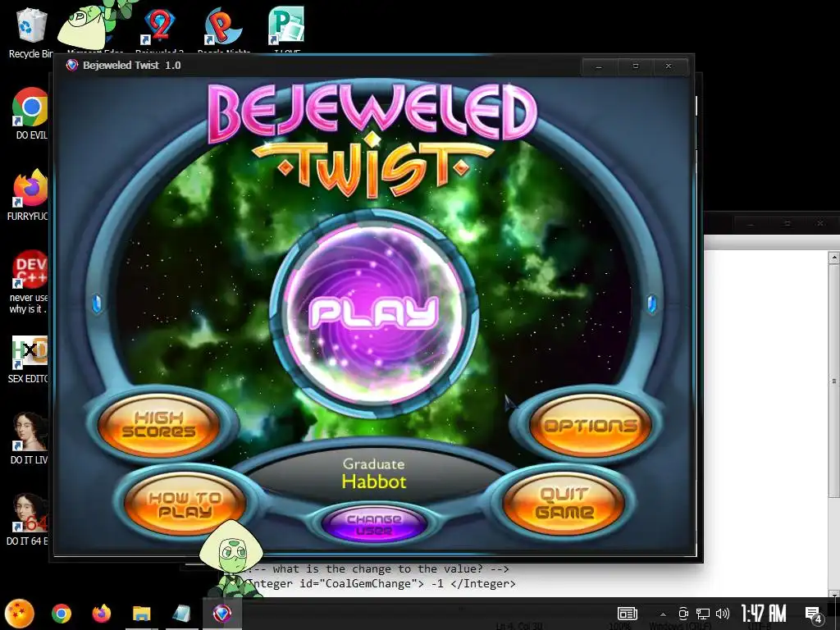Click the CoalGemChange line in the editor
This screenshot has width=840, height=630.
(381, 583)
